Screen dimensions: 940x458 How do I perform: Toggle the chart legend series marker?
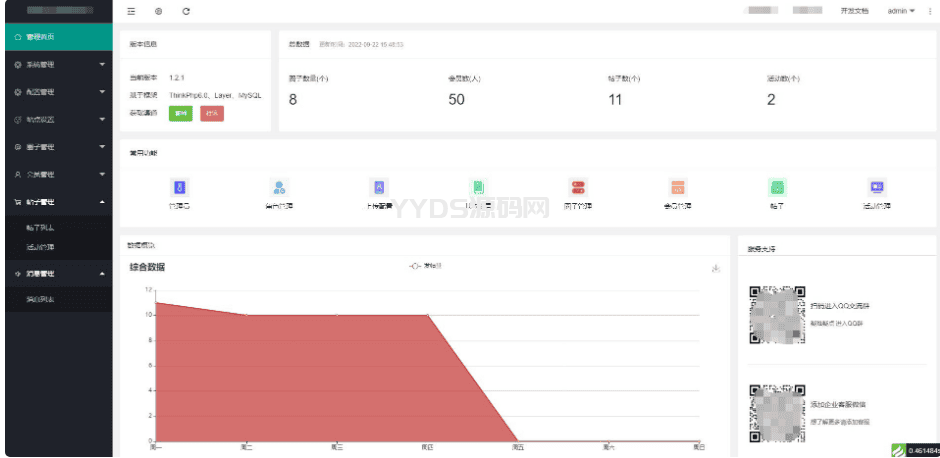point(415,266)
